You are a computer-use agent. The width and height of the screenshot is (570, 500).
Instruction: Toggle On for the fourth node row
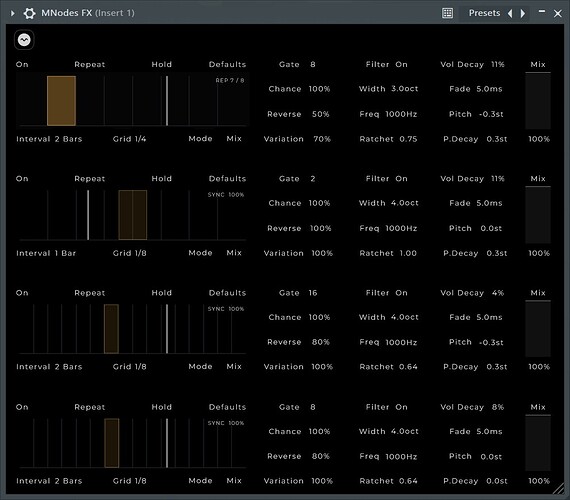click(x=22, y=407)
